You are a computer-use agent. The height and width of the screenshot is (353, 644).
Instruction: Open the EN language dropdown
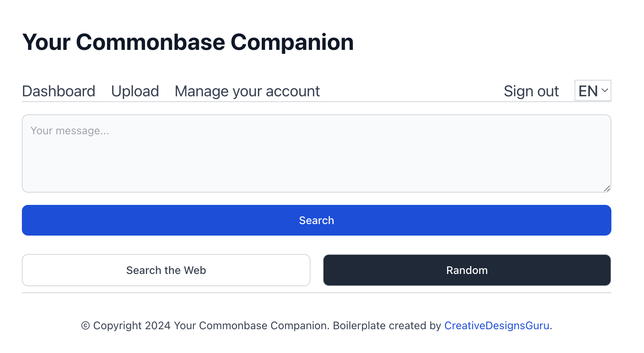pos(592,91)
